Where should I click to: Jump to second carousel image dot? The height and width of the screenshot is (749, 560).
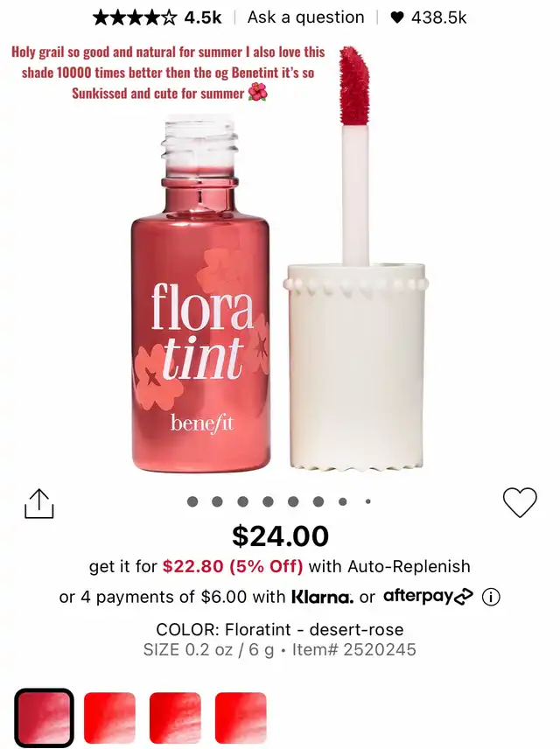217,501
